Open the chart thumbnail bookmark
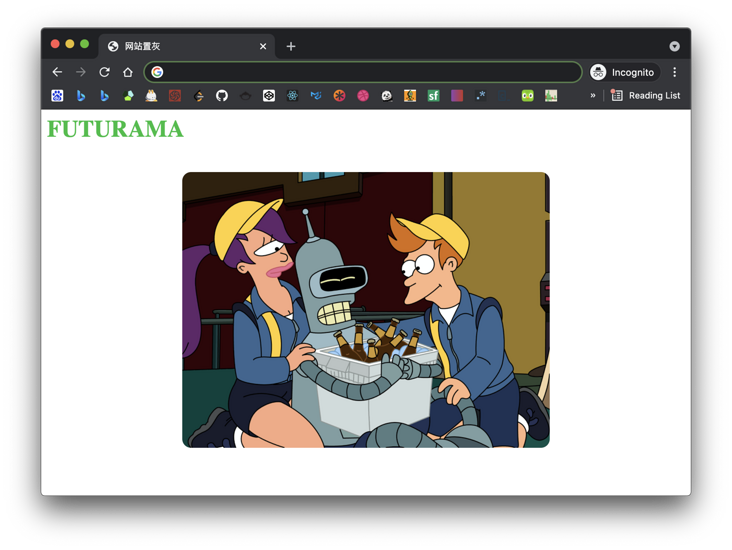 (551, 96)
